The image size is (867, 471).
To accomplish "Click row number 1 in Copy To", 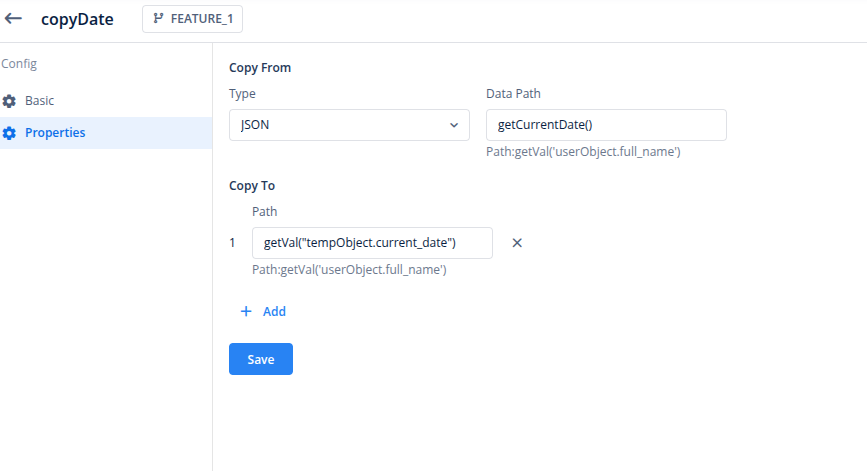I will [233, 243].
